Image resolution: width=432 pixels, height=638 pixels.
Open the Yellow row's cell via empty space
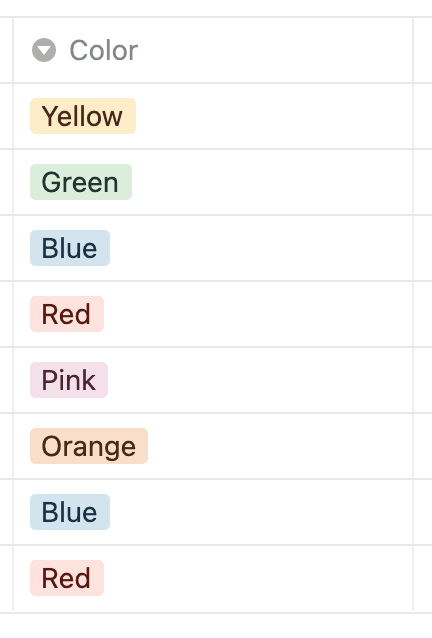[x=275, y=116]
